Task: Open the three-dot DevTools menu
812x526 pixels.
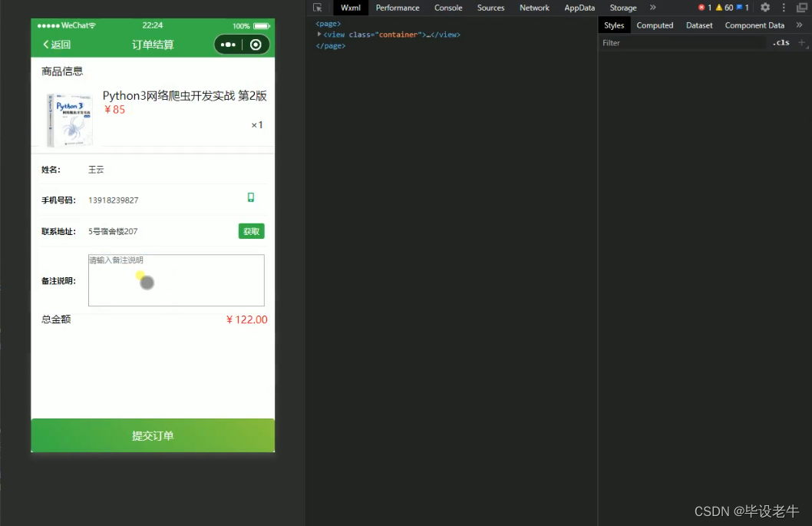Action: pyautogui.click(x=784, y=7)
